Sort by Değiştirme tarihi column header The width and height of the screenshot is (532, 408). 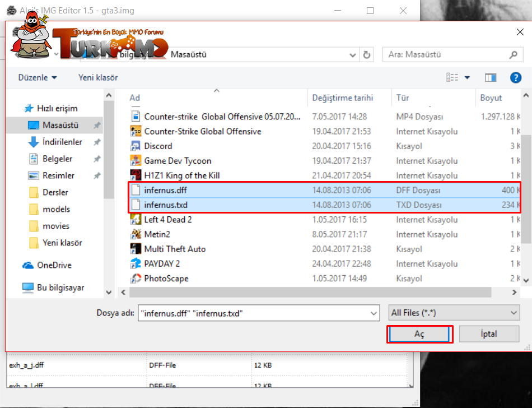pos(343,98)
